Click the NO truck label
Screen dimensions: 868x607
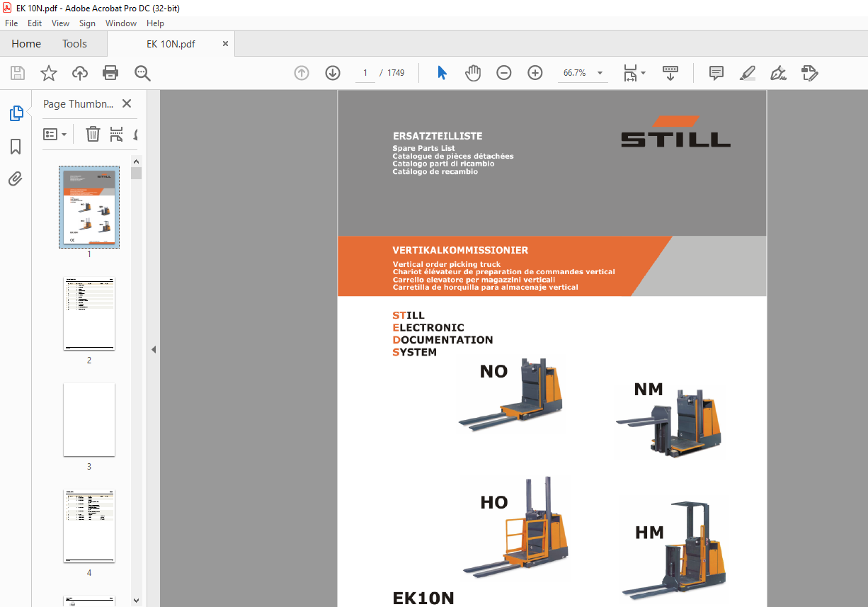[493, 372]
